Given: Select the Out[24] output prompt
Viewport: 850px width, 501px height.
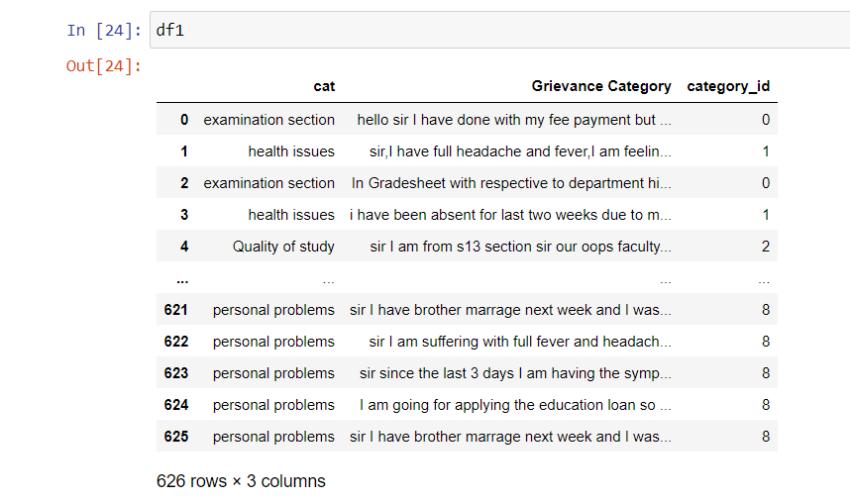Looking at the screenshot, I should point(104,66).
